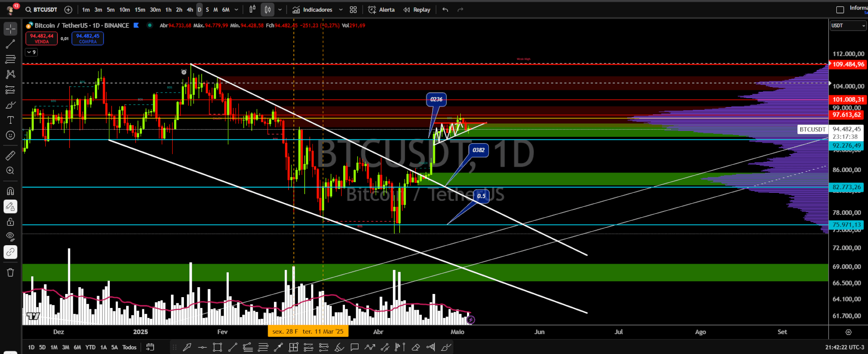868x354 pixels.
Task: Start bar Replay mode
Action: click(x=417, y=9)
